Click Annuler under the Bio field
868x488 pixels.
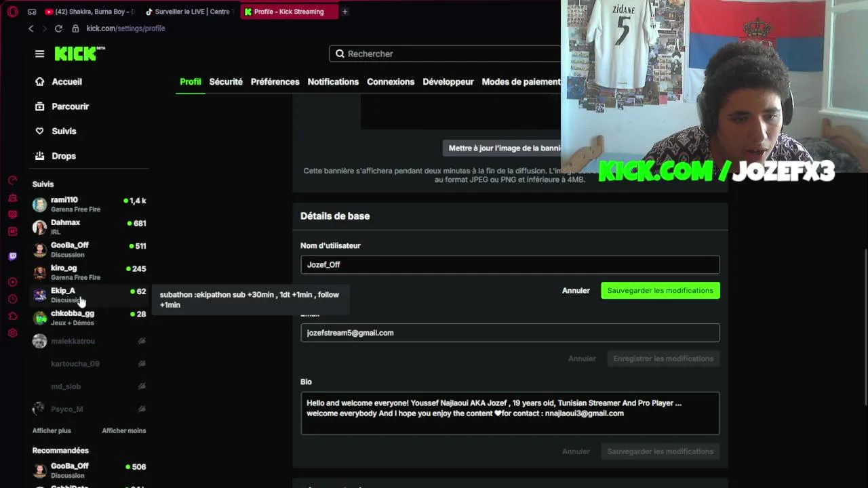click(576, 451)
